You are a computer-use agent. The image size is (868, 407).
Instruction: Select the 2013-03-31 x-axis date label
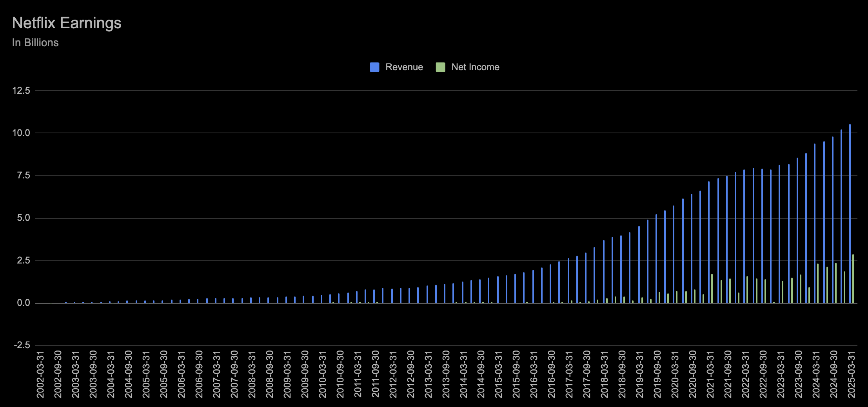(x=428, y=374)
